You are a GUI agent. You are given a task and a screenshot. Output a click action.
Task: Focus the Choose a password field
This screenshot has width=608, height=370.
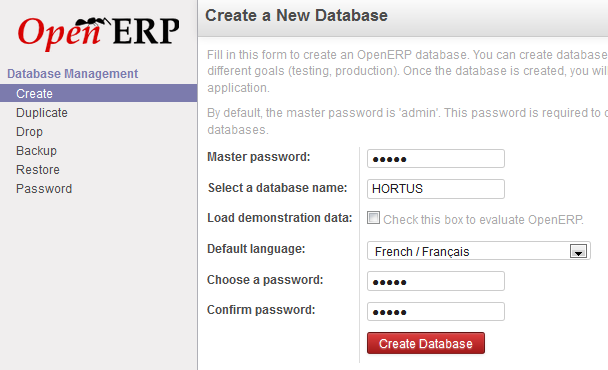(436, 281)
